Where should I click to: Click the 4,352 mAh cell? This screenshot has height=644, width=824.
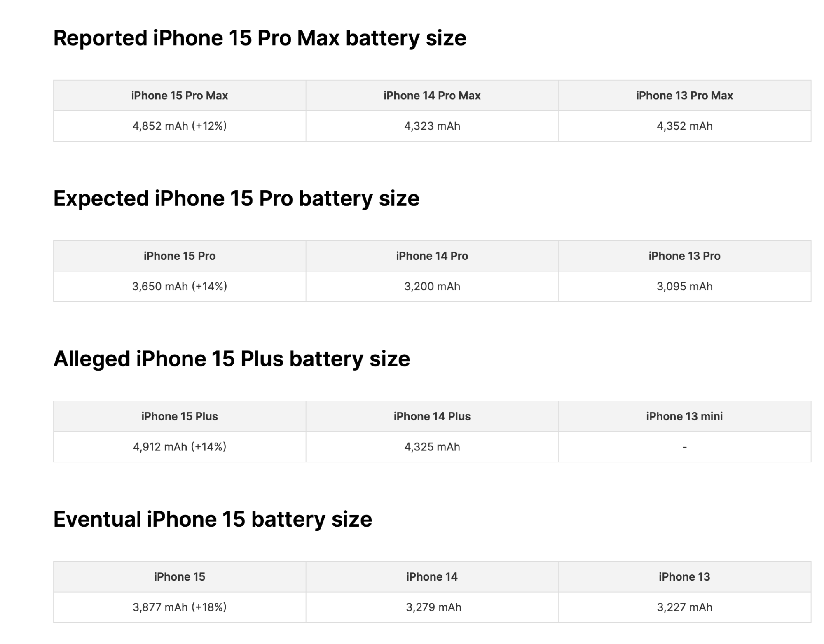684,126
